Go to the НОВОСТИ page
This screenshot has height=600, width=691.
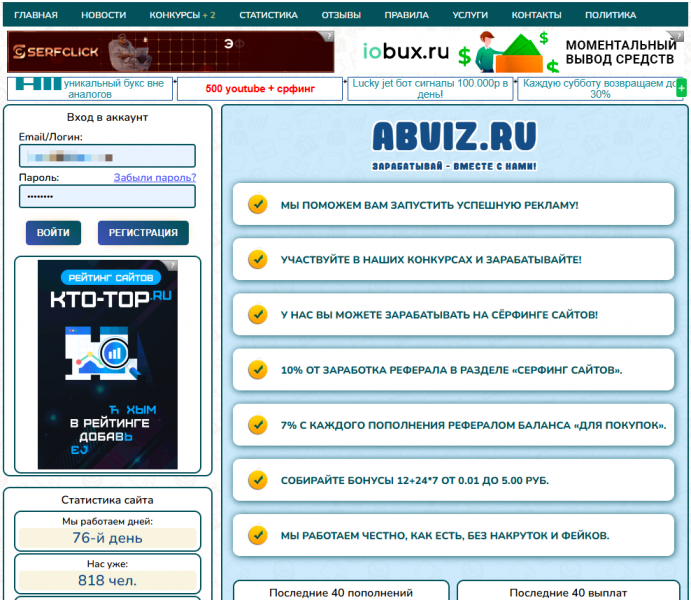(x=104, y=15)
